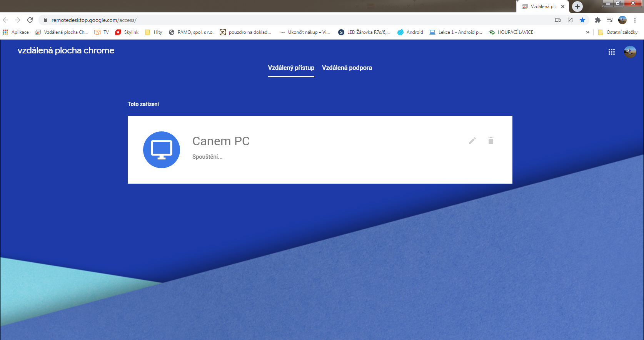Screen dimensions: 644x340
Task: Open PAMO, spol. s r.o. bookmark
Action: [191, 32]
